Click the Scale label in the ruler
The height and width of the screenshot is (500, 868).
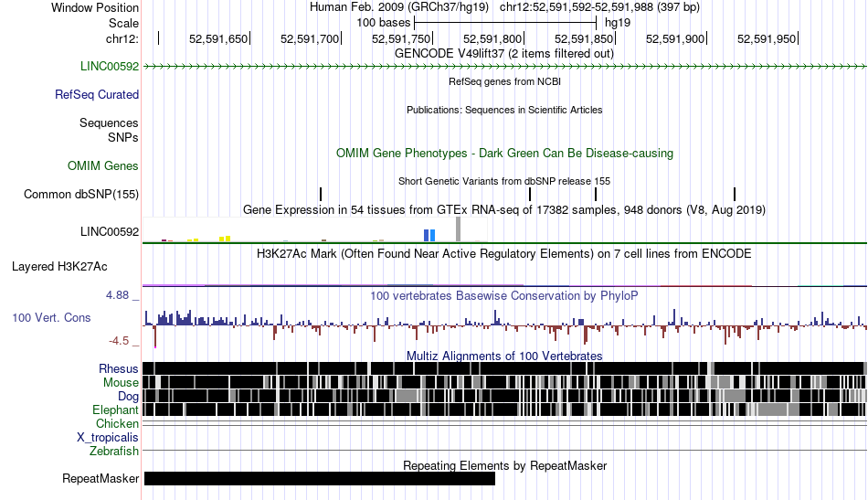123,23
